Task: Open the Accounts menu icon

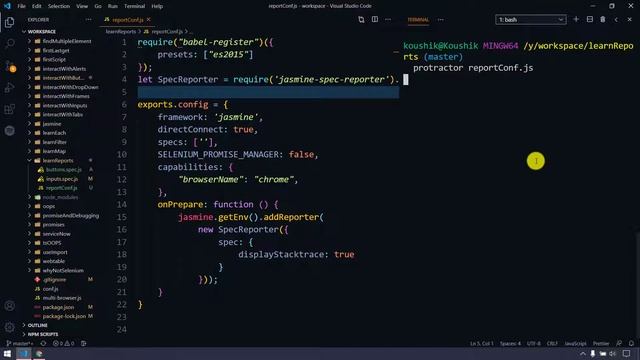Action: pyautogui.click(x=9, y=306)
